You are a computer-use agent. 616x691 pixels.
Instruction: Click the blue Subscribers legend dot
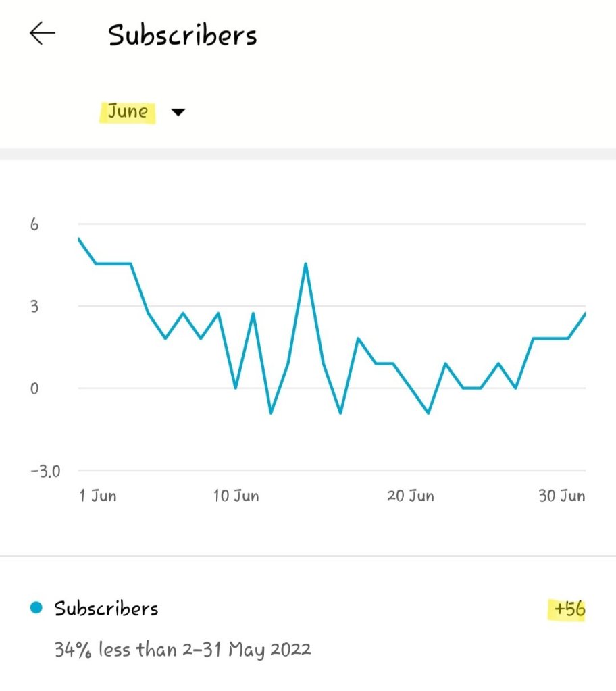[36, 609]
